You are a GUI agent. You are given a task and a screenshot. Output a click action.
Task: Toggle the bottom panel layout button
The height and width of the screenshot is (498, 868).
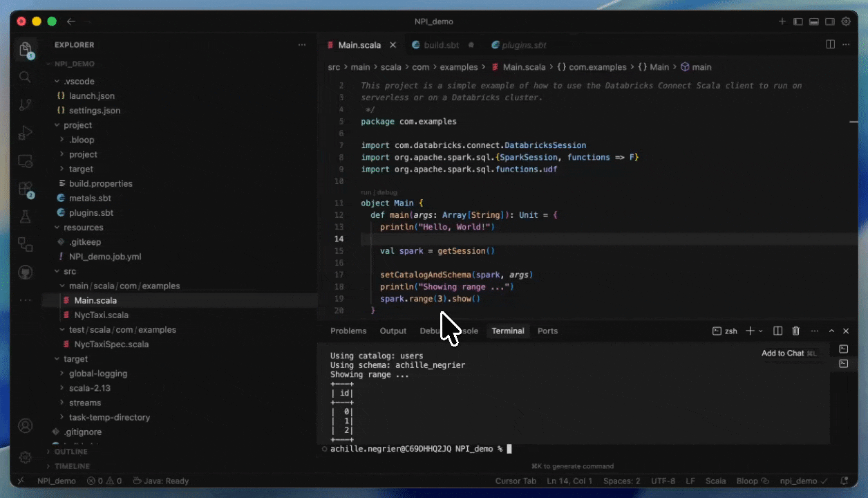814,22
